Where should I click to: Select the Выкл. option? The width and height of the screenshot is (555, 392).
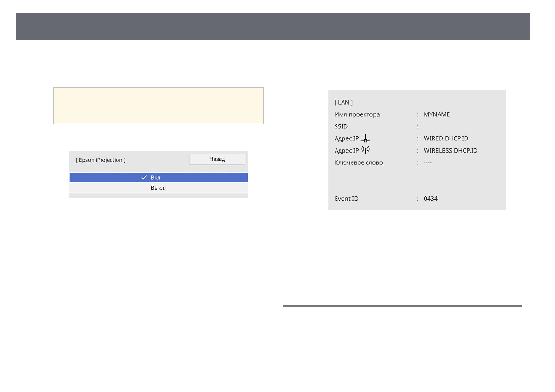tap(158, 188)
